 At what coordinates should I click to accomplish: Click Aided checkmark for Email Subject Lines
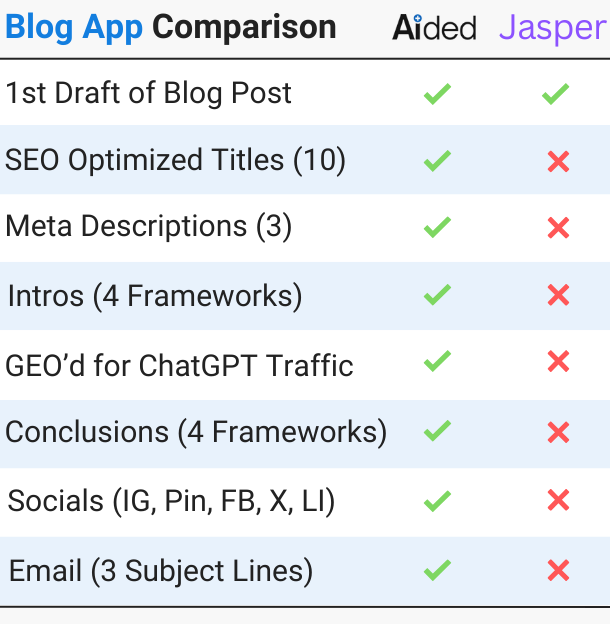(437, 571)
